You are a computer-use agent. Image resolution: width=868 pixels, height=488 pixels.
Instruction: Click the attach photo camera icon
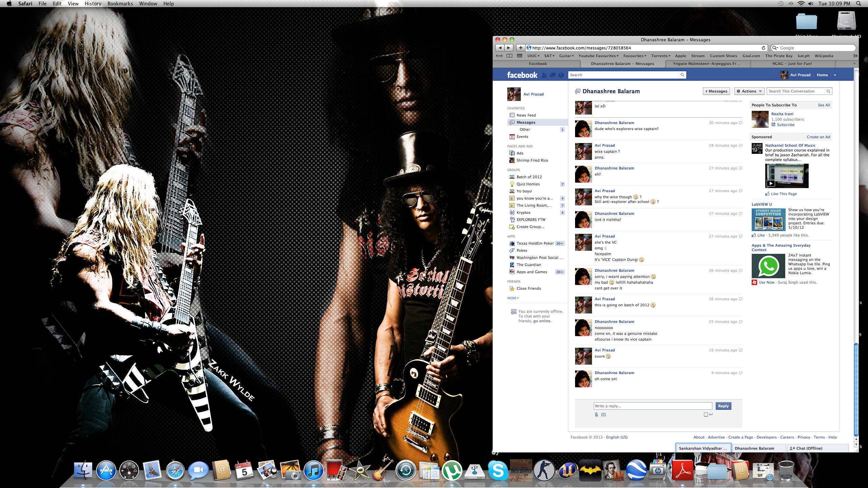604,414
